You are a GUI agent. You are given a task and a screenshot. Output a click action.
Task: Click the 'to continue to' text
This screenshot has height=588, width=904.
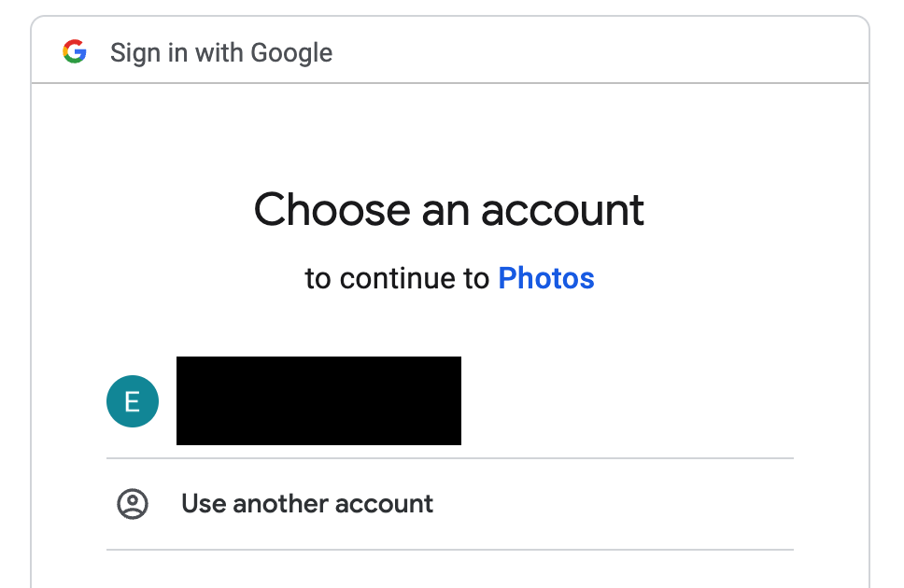tap(397, 278)
